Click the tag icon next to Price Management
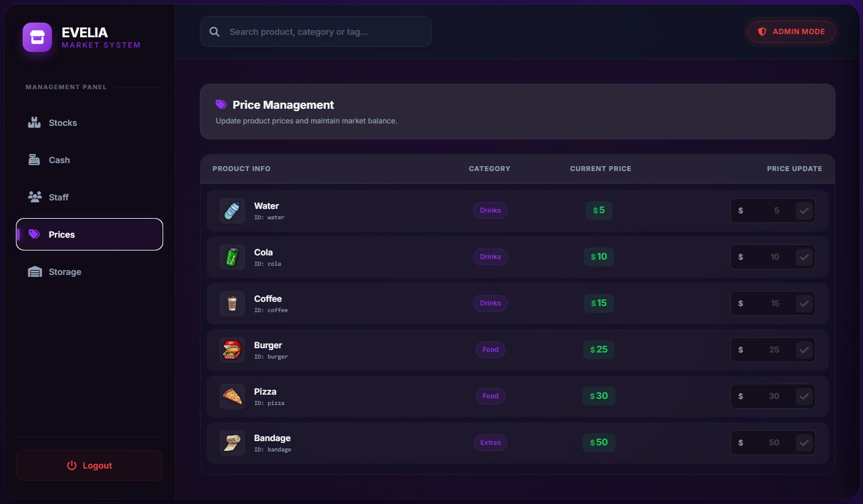 tap(221, 104)
